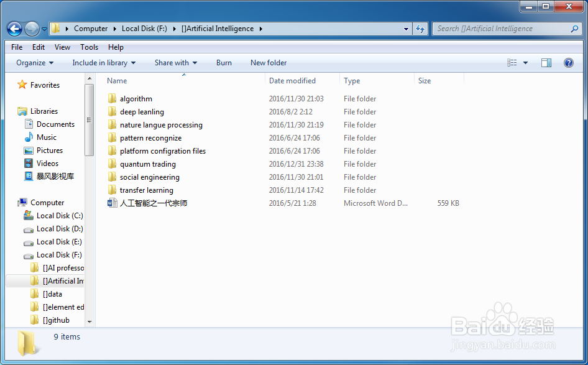588x365 pixels.
Task: Expand breadcrumb arrow after Computer
Action: click(115, 29)
